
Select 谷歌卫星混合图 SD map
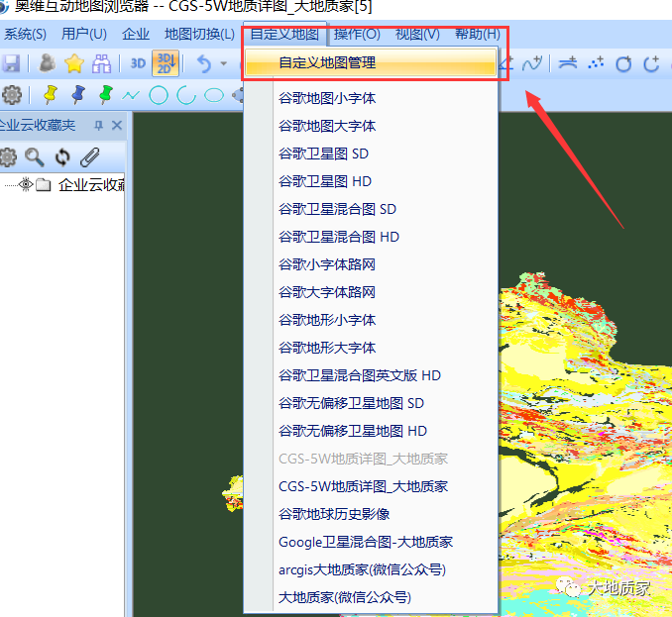click(371, 209)
